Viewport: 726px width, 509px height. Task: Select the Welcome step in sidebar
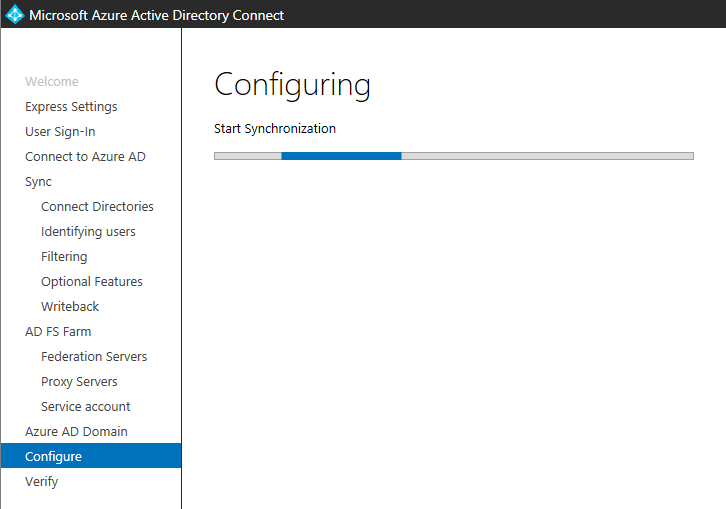52,82
